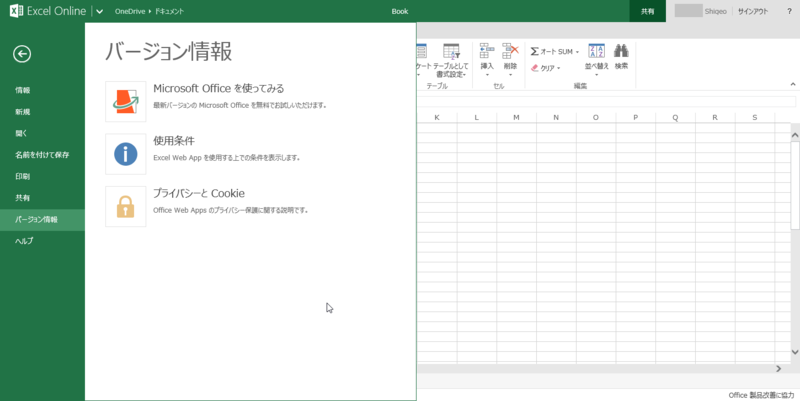Expand the オート SUM dropdown arrow
Screen dimensions: 800x401
point(577,52)
